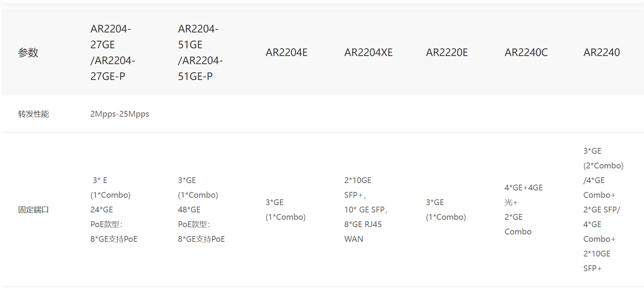Click the 3*GE cell under AR2220E
The width and height of the screenshot is (644, 292).
tap(446, 210)
